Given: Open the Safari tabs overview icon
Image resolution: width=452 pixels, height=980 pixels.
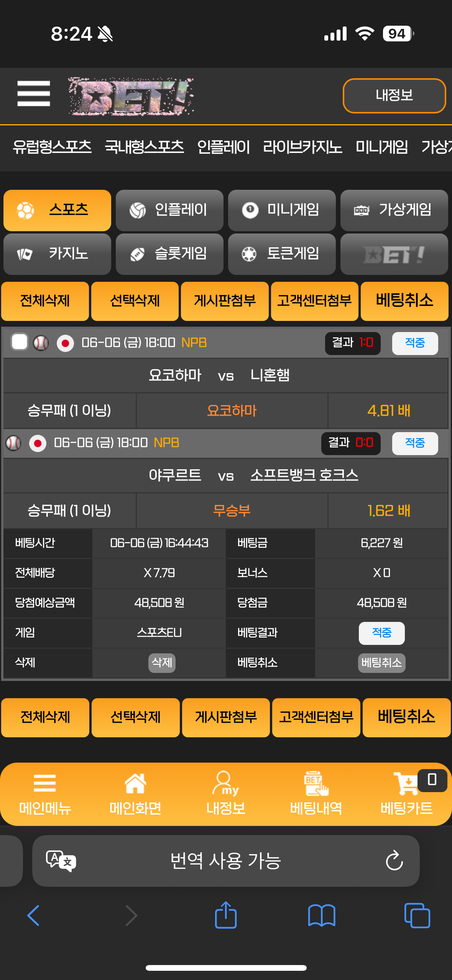Looking at the screenshot, I should pos(417,916).
